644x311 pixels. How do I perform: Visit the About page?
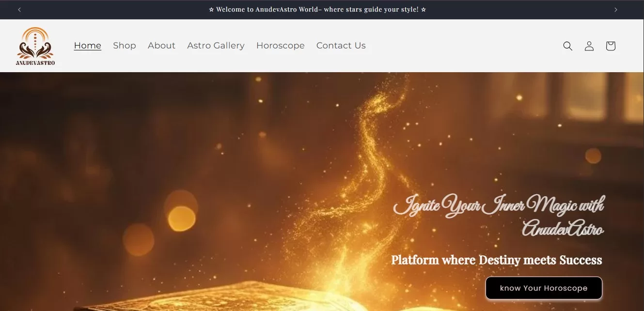point(161,45)
